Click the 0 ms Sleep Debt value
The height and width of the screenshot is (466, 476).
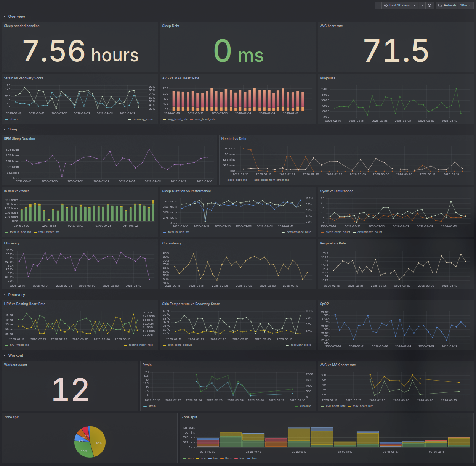point(239,51)
